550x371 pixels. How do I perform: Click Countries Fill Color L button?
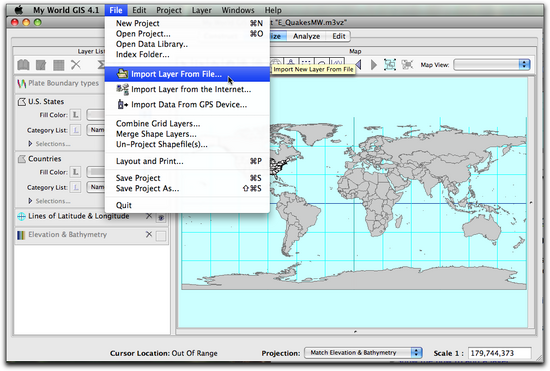pos(75,172)
